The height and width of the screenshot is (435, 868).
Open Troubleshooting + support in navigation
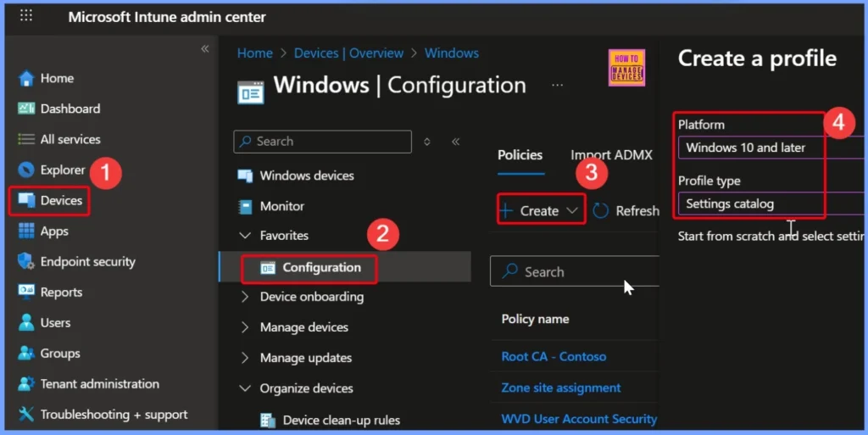tap(114, 415)
